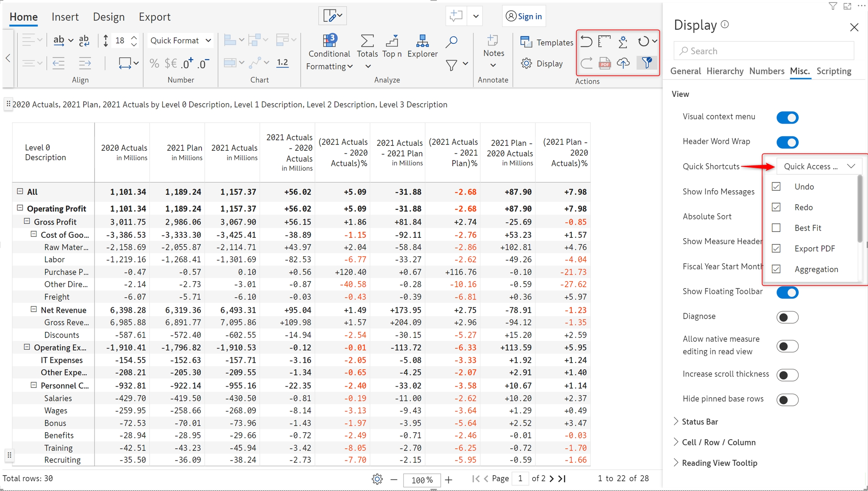Expand the Status Bar section
Screen dimensions: 868x491
point(700,421)
